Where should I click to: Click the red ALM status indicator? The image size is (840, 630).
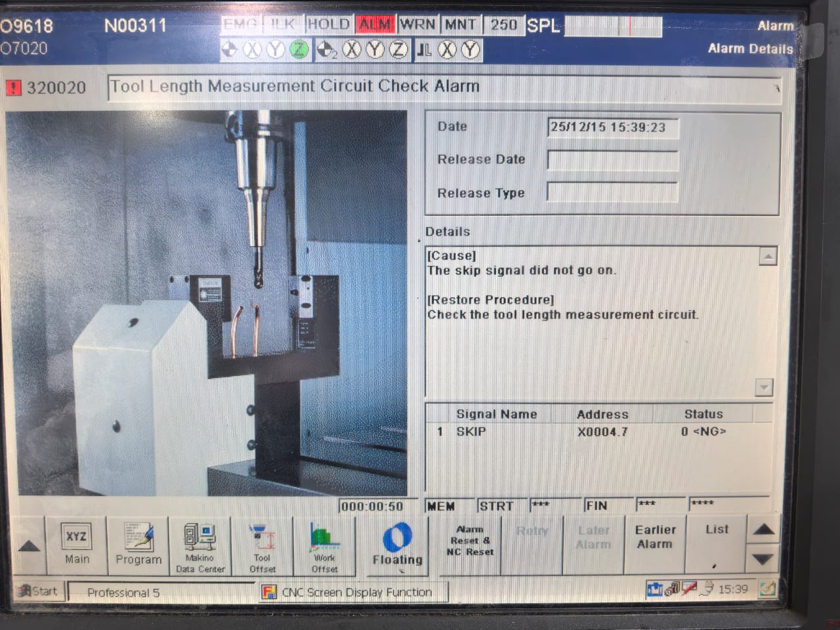point(375,25)
